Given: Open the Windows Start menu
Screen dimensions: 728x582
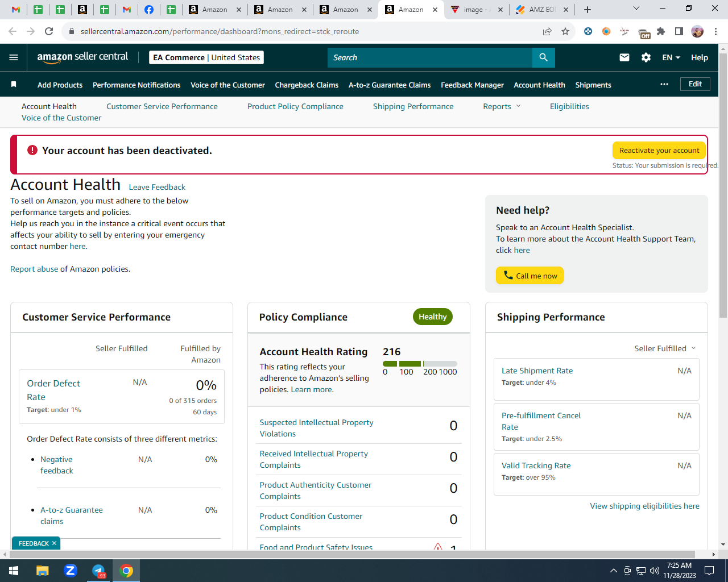Looking at the screenshot, I should point(14,570).
